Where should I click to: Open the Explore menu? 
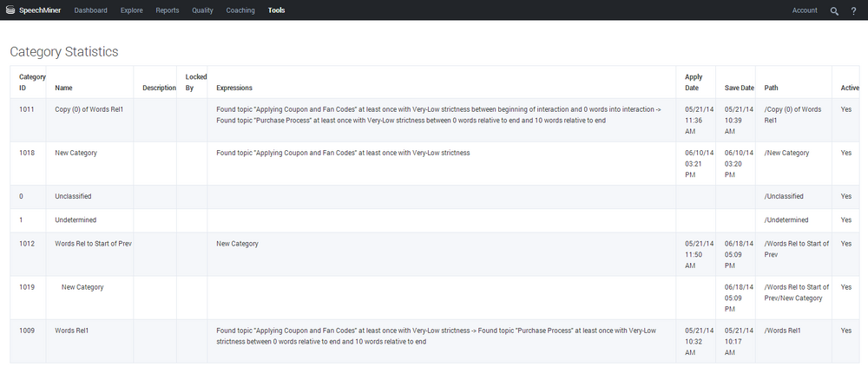pyautogui.click(x=132, y=10)
